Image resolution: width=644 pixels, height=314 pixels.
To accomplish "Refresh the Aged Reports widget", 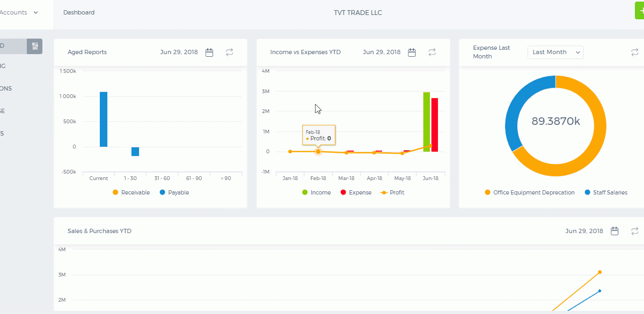I will 230,53.
